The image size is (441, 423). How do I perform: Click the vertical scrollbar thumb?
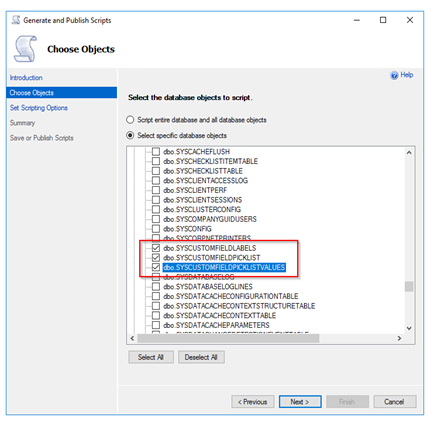(x=409, y=287)
